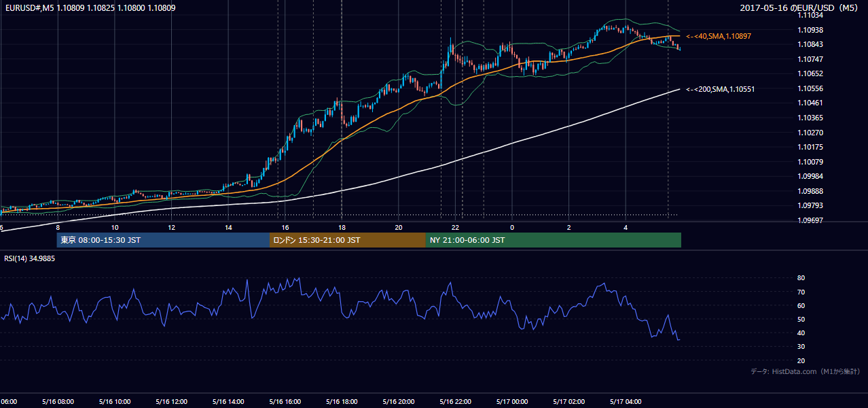Click RSI axis level 80
This screenshot has height=408, width=868.
tap(801, 278)
